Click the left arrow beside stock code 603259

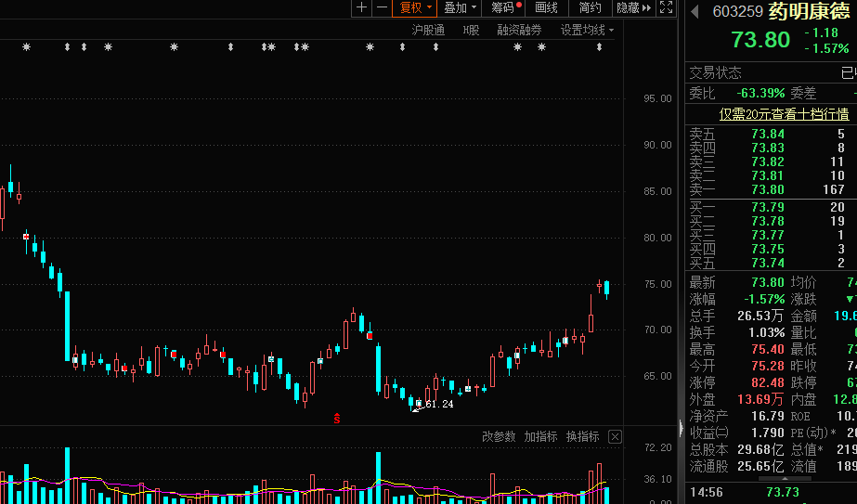pos(694,12)
